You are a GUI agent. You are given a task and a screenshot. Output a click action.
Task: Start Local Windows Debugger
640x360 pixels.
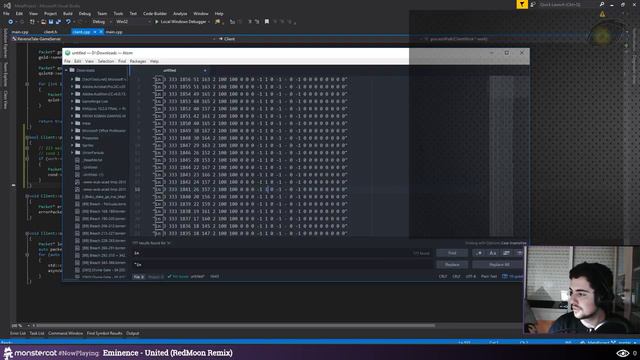click(x=181, y=22)
